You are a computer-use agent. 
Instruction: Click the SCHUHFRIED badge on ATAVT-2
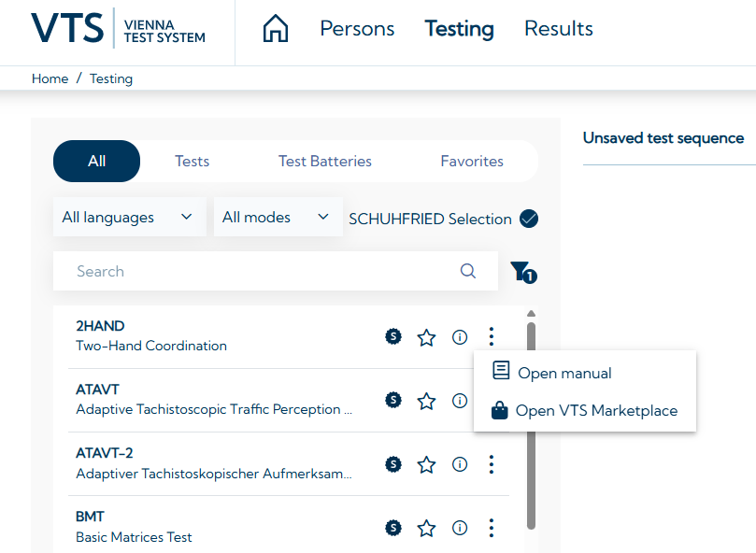tap(393, 464)
